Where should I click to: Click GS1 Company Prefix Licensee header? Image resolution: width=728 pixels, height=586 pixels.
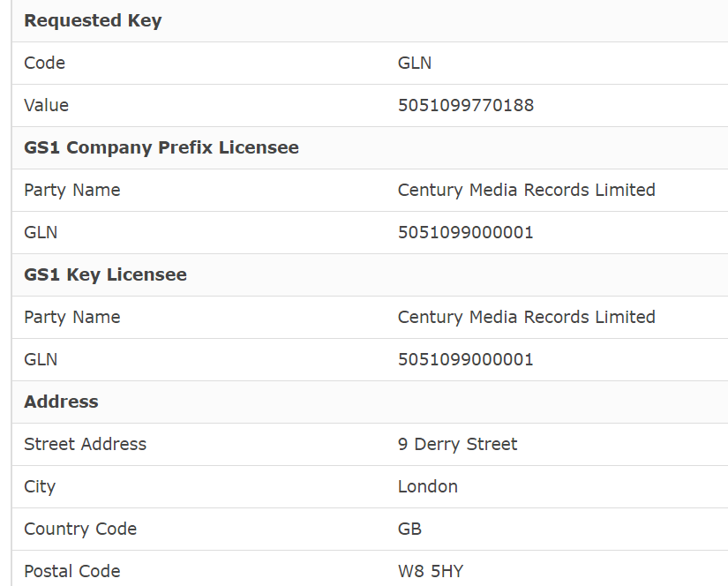tap(161, 147)
